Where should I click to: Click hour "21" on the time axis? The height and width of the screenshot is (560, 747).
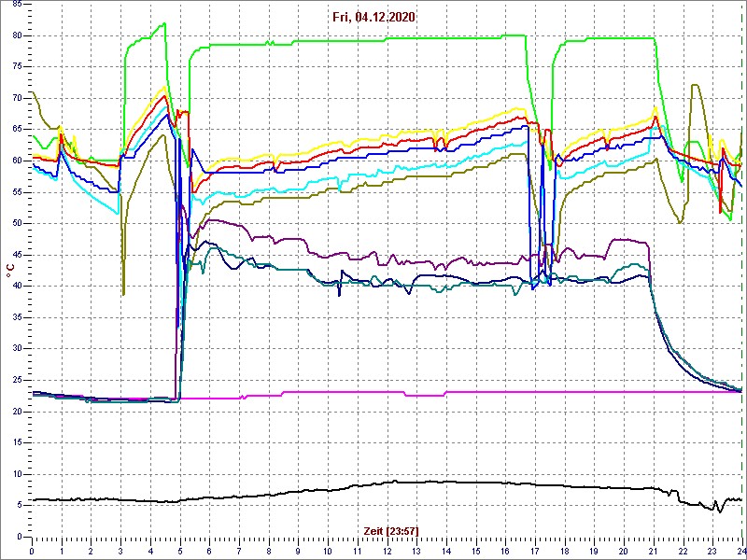pos(653,551)
